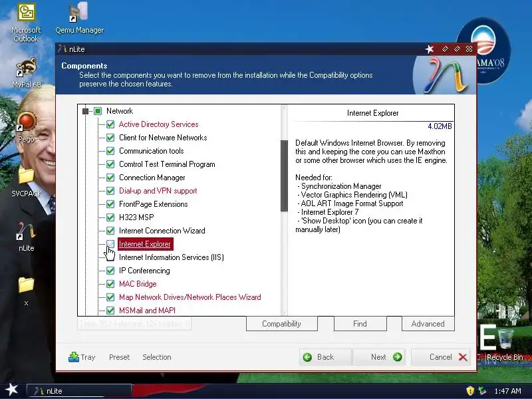This screenshot has width=532, height=399.
Task: Launch nLite desktop shortcut
Action: pos(26,237)
